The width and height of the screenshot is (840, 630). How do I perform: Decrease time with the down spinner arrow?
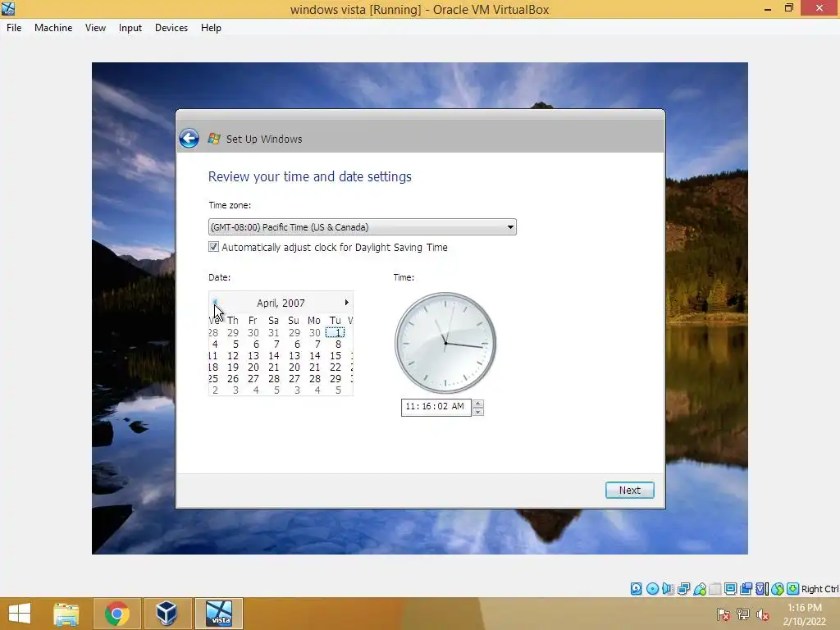tap(478, 412)
